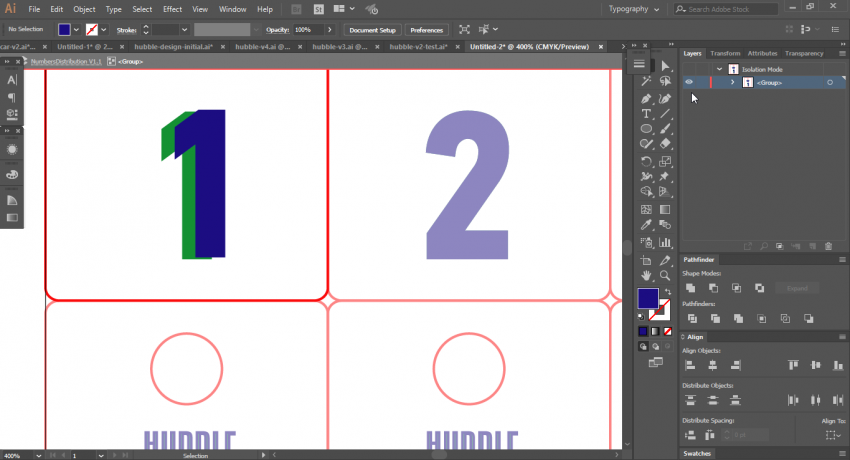Delete selection using Layers panel trash icon
The image size is (850, 460).
[x=827, y=246]
